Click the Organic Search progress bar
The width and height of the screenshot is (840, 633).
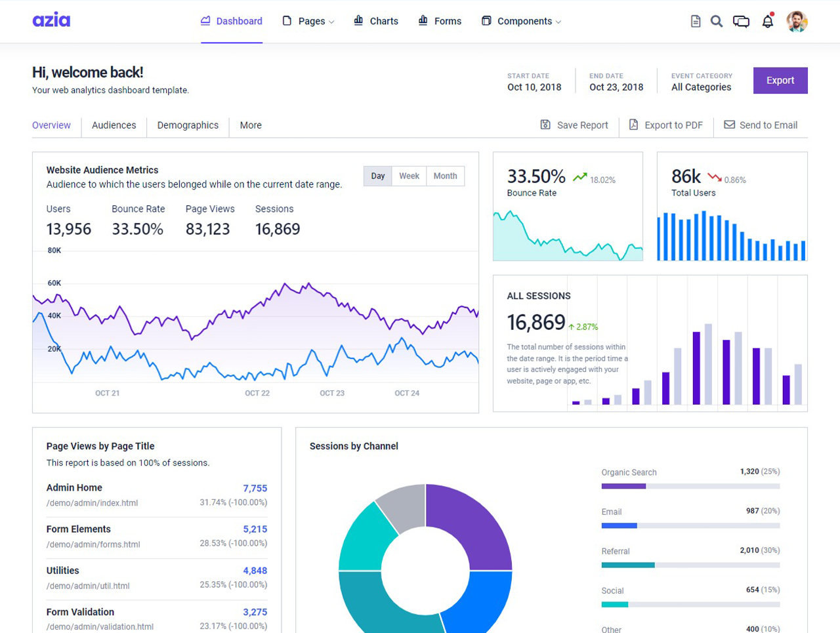(x=690, y=486)
